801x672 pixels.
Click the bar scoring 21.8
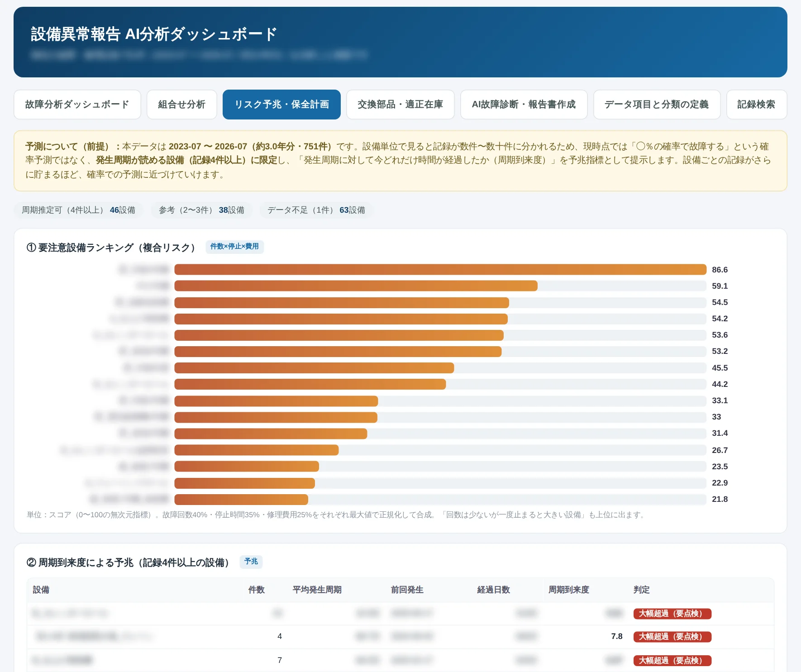tap(241, 500)
